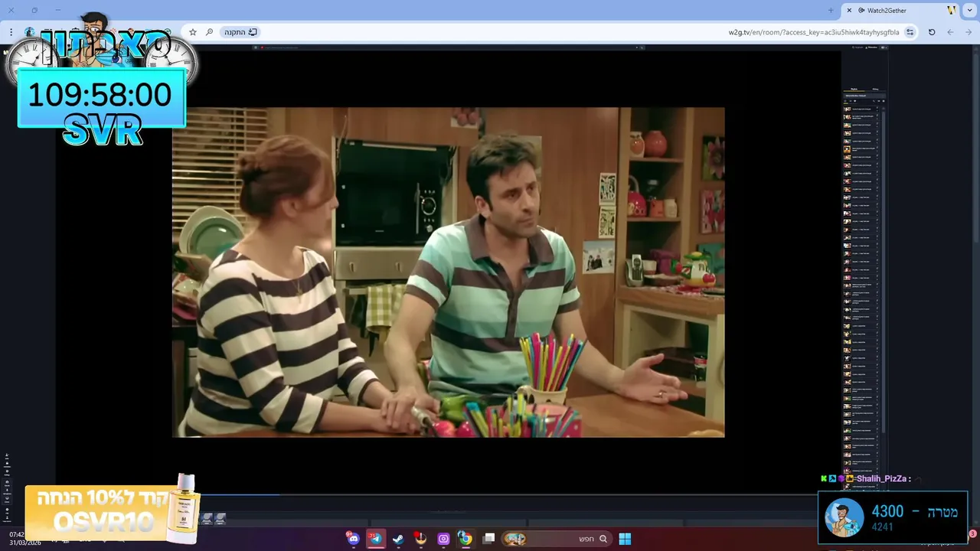Switch to the History tab in playlist panel

pyautogui.click(x=875, y=90)
